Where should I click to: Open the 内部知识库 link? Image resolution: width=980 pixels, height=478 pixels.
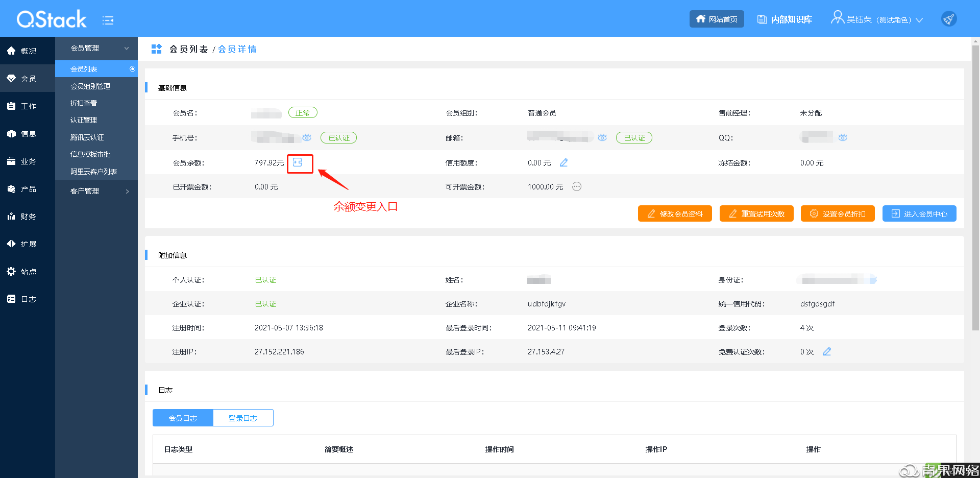click(x=785, y=19)
